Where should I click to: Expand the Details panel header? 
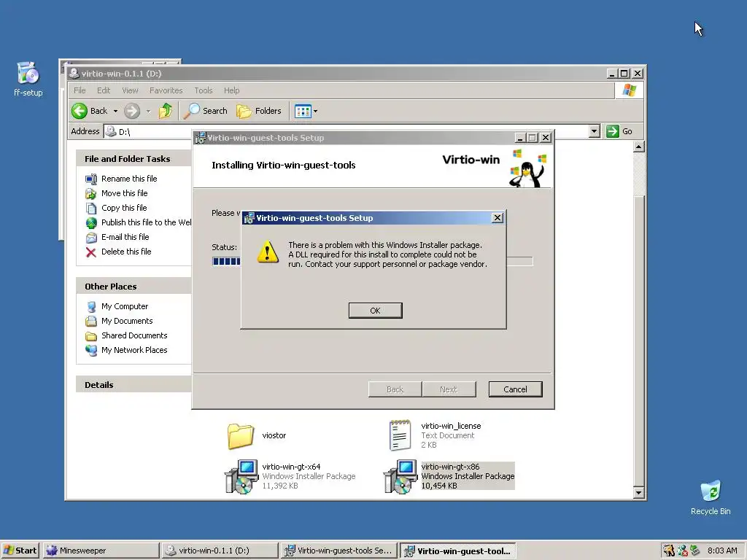(133, 385)
